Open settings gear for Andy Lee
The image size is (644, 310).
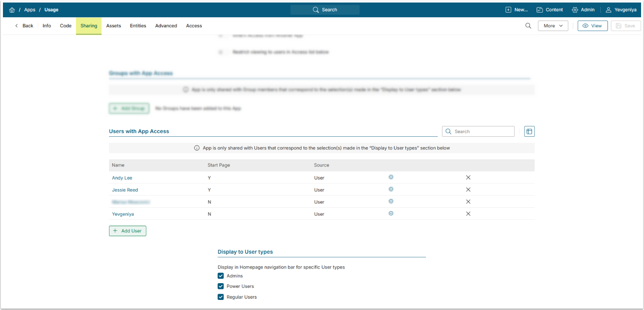coord(391,177)
